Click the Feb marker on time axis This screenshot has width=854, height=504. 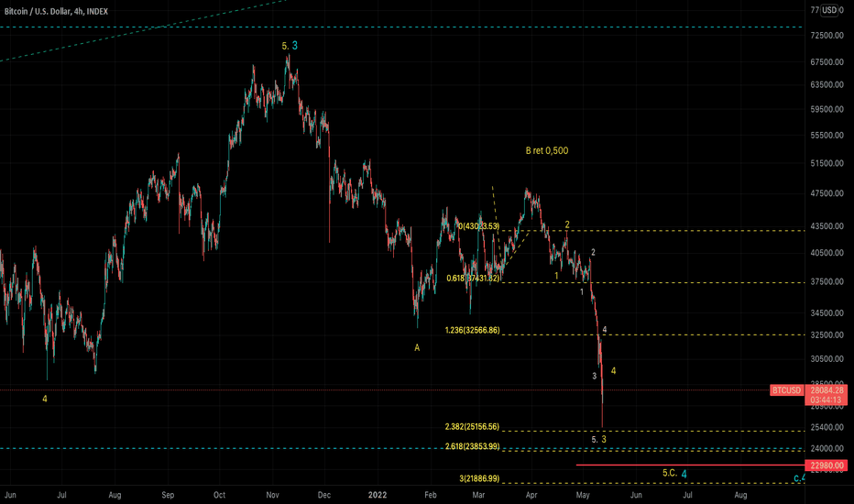pos(431,495)
